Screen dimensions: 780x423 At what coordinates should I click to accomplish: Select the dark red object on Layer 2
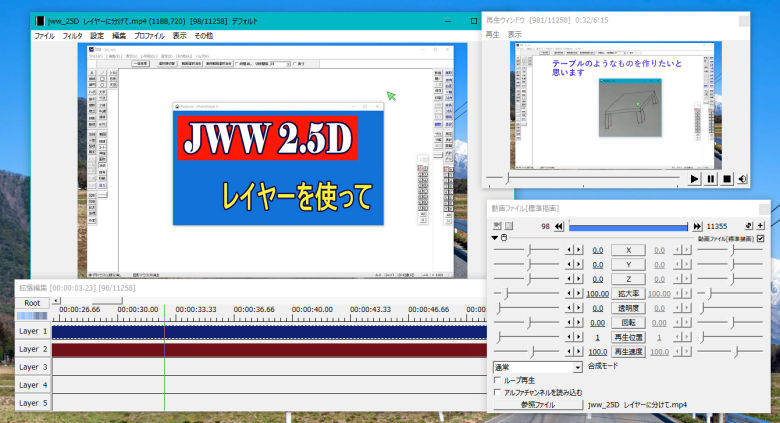click(269, 350)
